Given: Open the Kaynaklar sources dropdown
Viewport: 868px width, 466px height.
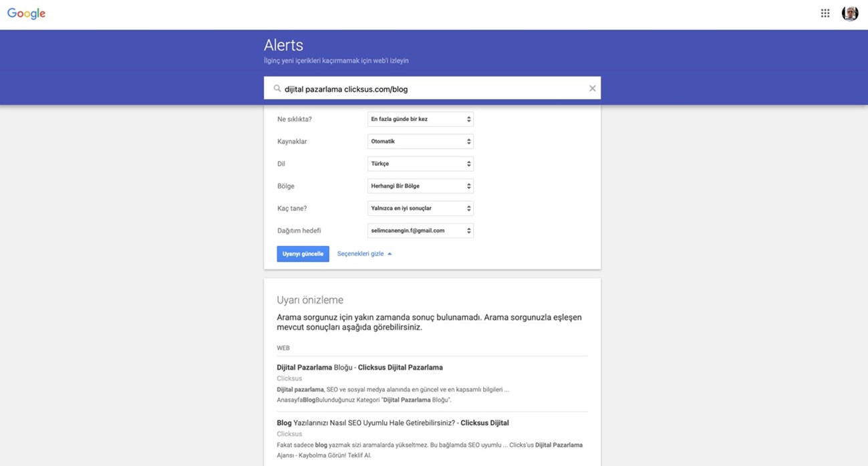Looking at the screenshot, I should point(420,141).
